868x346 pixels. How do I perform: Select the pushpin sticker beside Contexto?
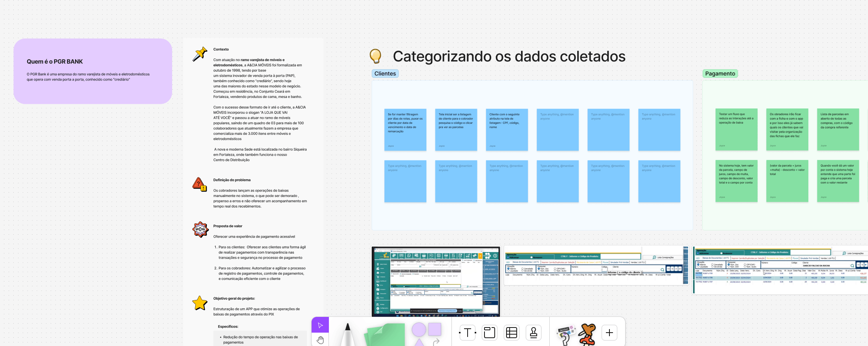click(200, 54)
